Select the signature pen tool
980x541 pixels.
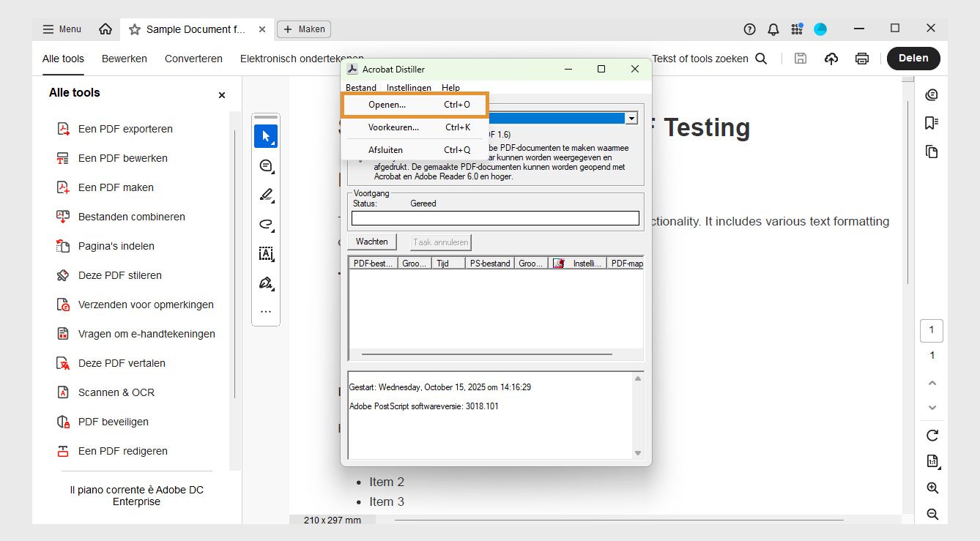pos(266,283)
